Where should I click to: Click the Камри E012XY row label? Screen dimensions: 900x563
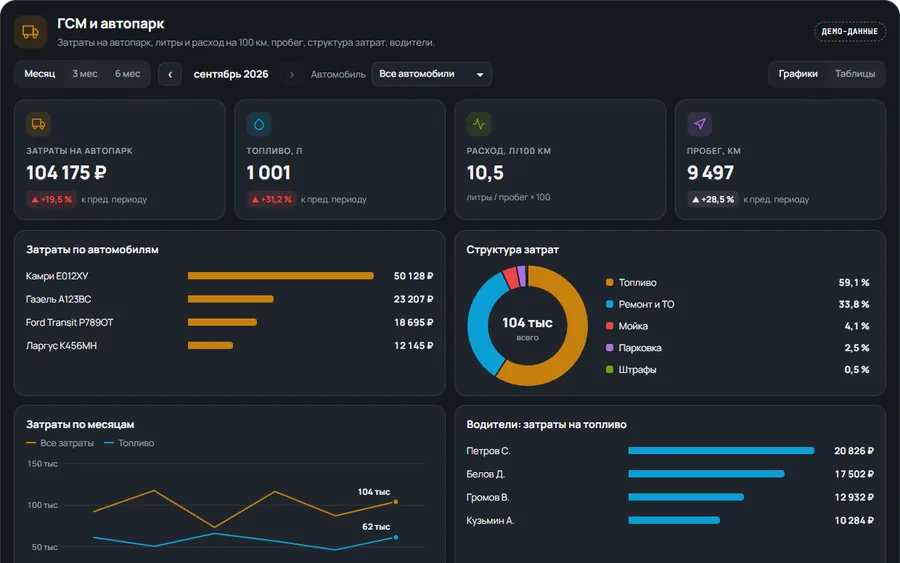[57, 276]
